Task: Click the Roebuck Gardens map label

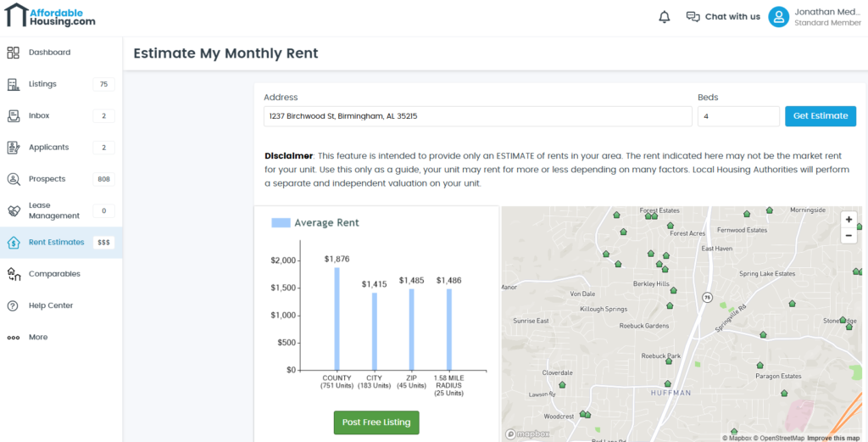Action: 644,326
